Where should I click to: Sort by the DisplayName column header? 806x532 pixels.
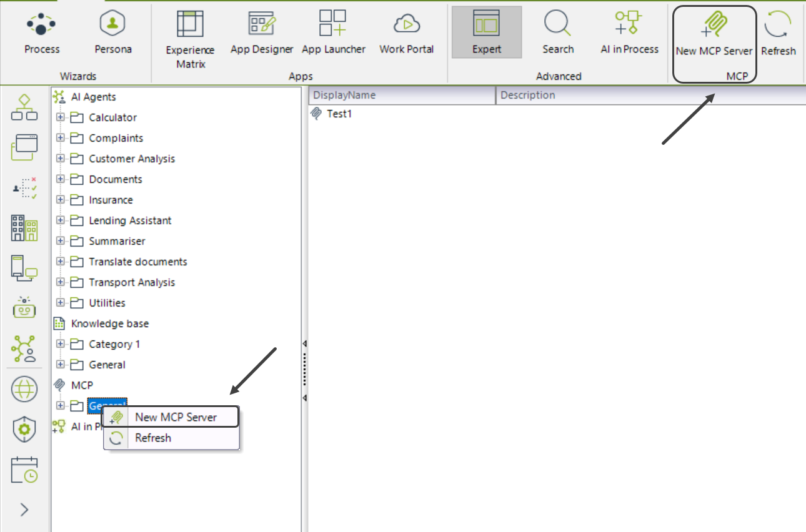point(401,96)
